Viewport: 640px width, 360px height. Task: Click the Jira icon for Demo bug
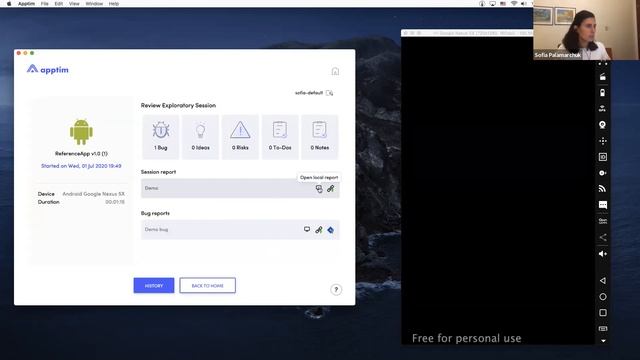pyautogui.click(x=331, y=230)
